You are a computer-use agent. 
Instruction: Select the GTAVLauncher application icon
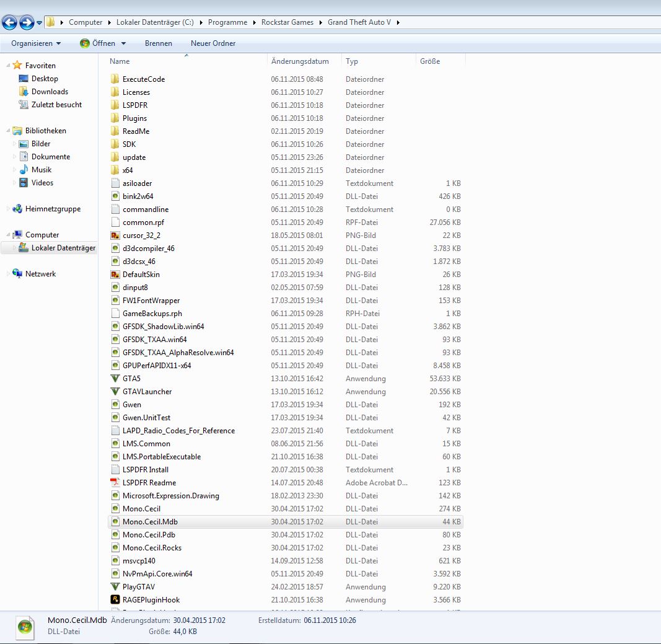tap(115, 391)
